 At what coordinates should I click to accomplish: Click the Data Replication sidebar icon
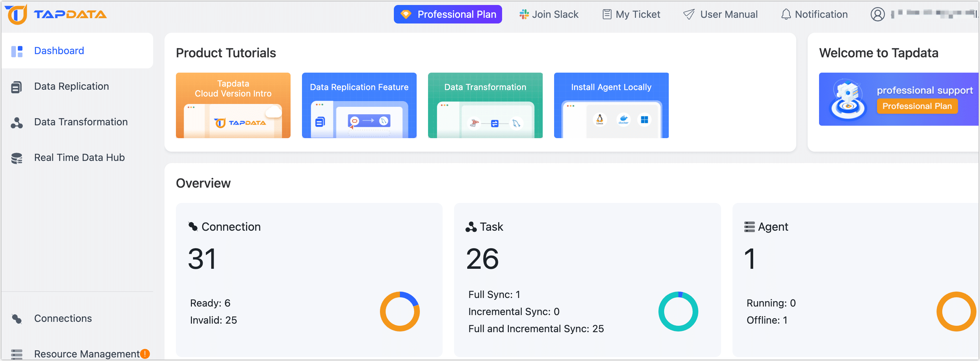coord(16,87)
